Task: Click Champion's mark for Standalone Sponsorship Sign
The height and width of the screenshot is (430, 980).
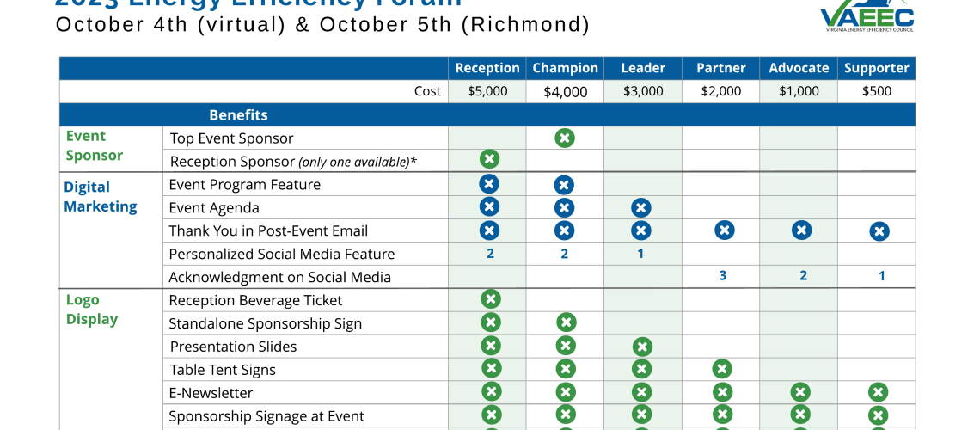Action: point(566,322)
